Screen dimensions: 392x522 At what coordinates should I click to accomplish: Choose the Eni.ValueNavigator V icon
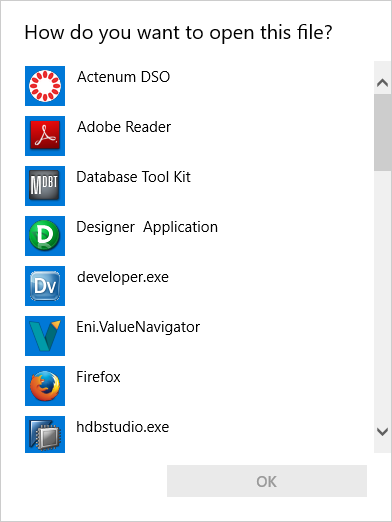tap(45, 336)
